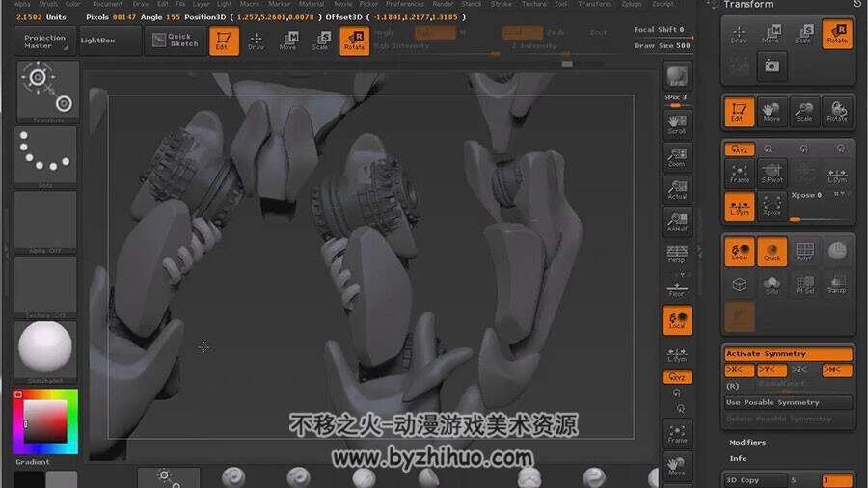The height and width of the screenshot is (488, 868).
Task: Click Scale icon in Transform panel top row
Action: click(804, 35)
